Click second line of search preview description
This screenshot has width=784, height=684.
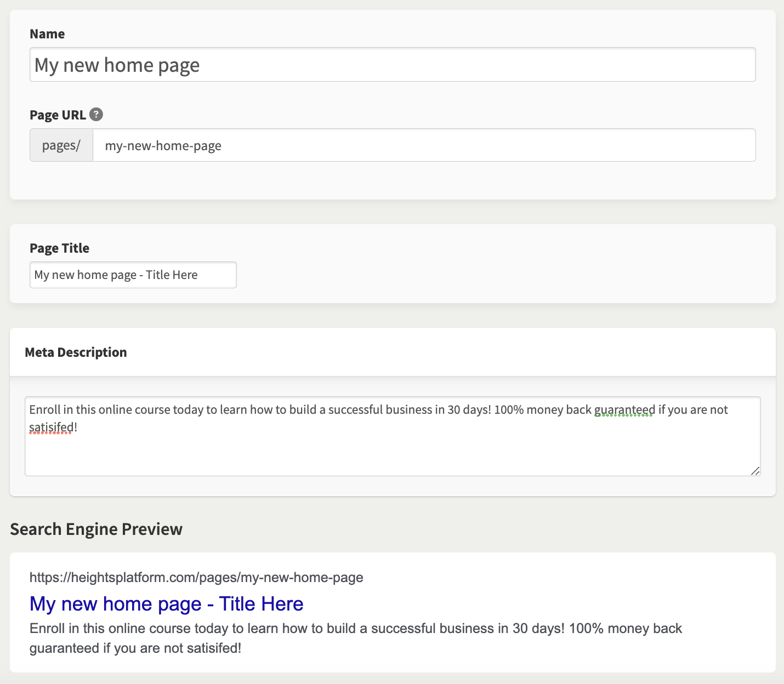click(135, 648)
